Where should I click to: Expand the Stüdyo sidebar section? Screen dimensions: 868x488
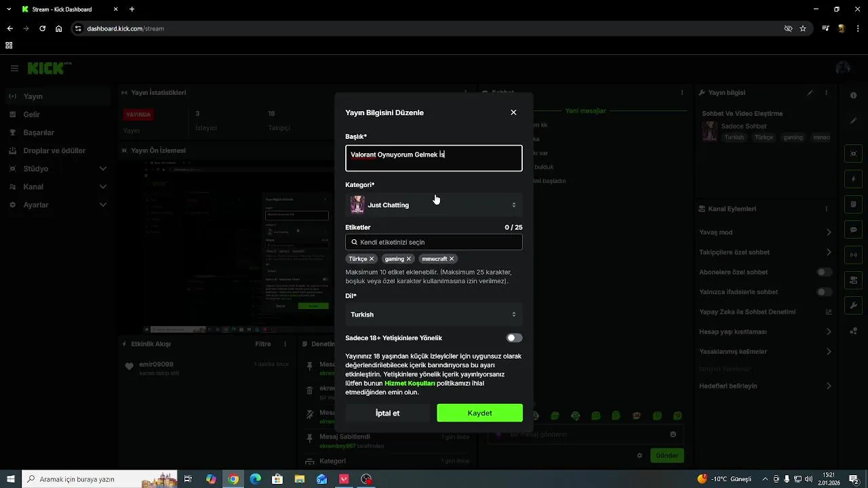coord(57,169)
